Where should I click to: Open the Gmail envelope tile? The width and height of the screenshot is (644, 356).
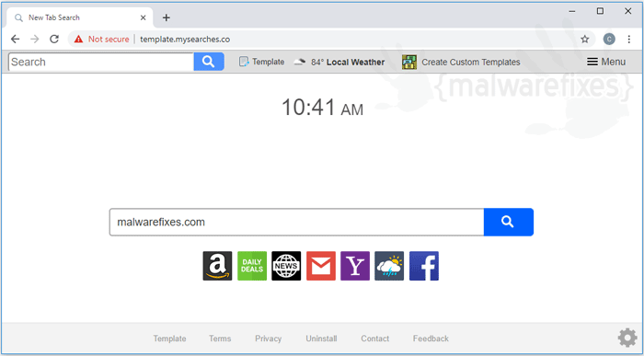[x=321, y=266]
